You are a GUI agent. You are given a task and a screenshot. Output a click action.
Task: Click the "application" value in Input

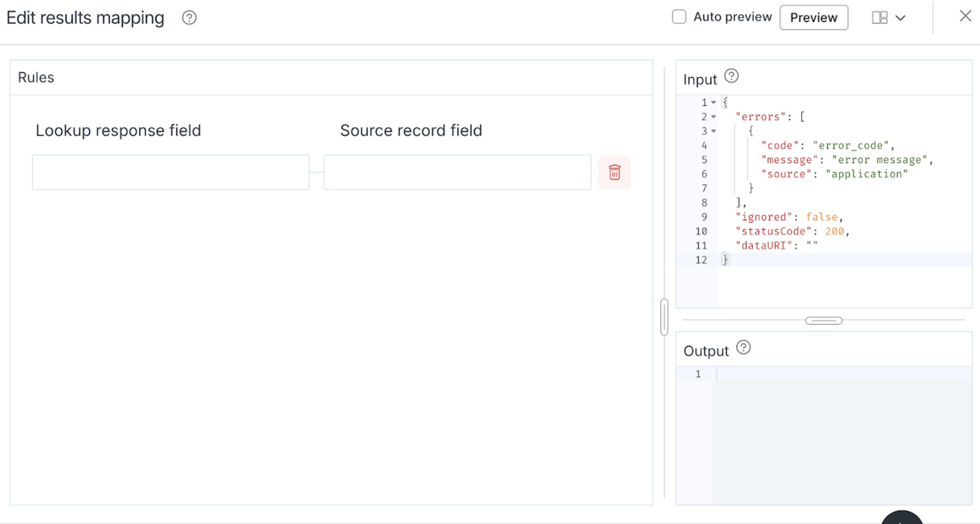[x=867, y=174]
